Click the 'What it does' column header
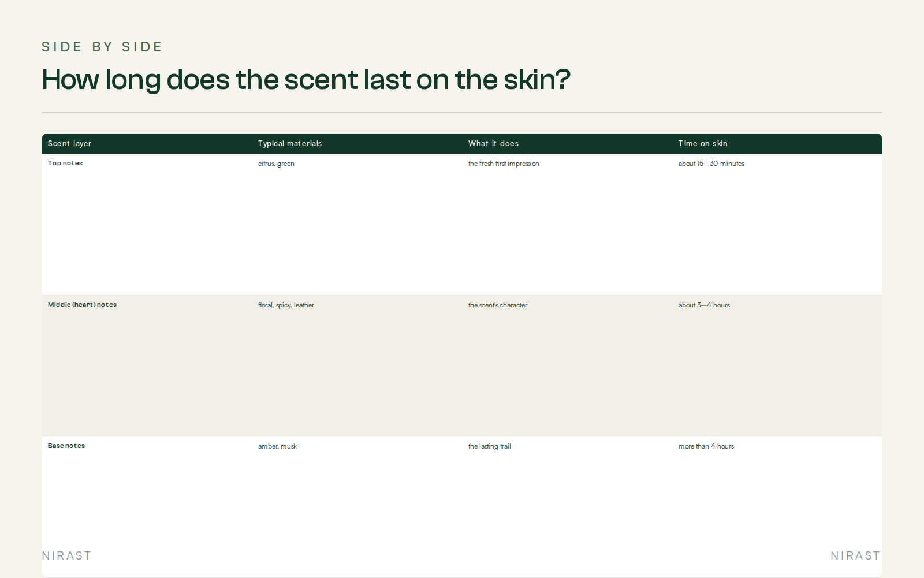This screenshot has width=924, height=578. pyautogui.click(x=493, y=144)
